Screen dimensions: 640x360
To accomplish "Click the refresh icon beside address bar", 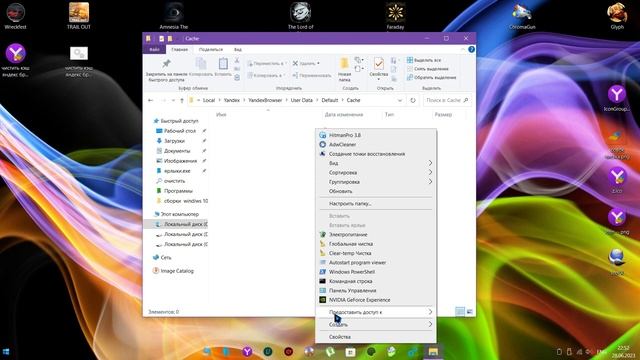I will pos(413,100).
